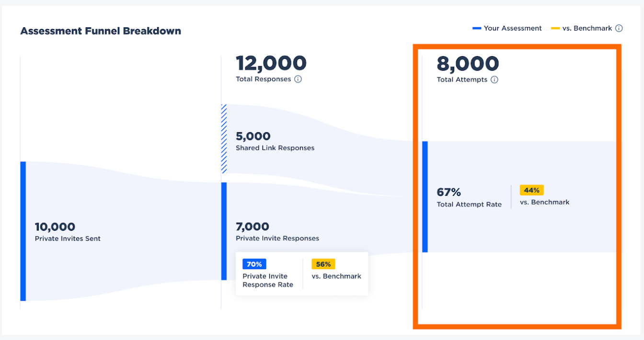Click the Shared Link Responses label
Viewport: 644px width, 340px height.
[275, 148]
